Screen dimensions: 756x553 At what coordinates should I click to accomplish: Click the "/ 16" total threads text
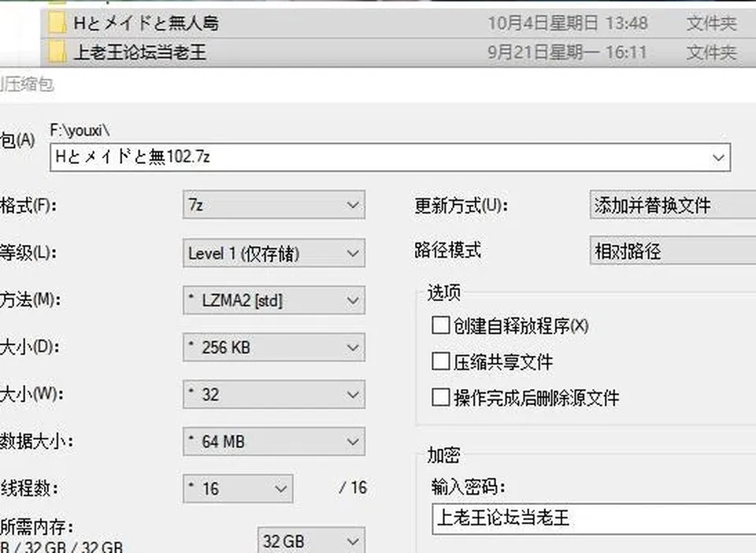coord(353,488)
